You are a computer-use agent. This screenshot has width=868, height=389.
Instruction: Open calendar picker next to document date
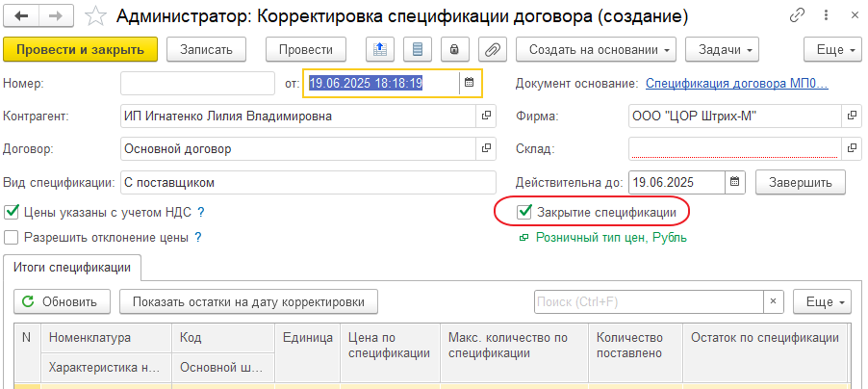[x=470, y=84]
